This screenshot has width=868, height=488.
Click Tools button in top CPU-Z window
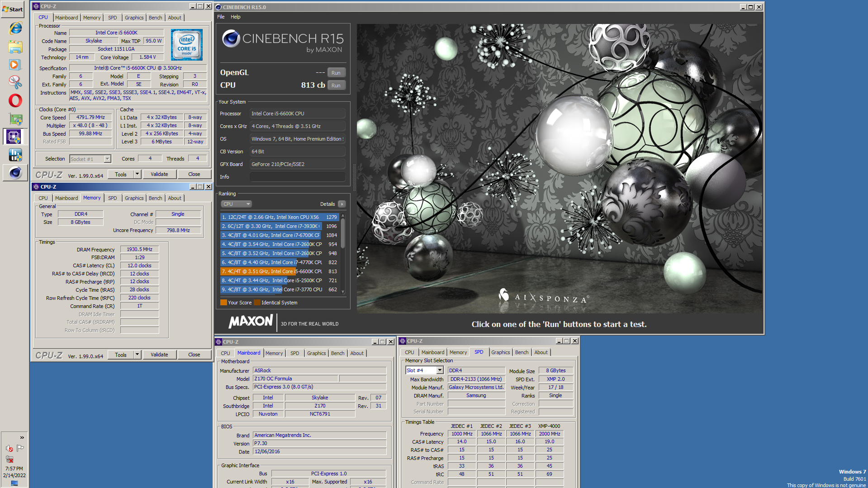121,174
